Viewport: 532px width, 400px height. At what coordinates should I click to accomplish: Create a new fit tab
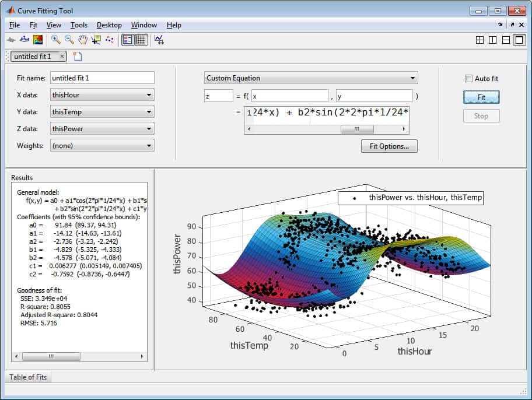tap(78, 57)
